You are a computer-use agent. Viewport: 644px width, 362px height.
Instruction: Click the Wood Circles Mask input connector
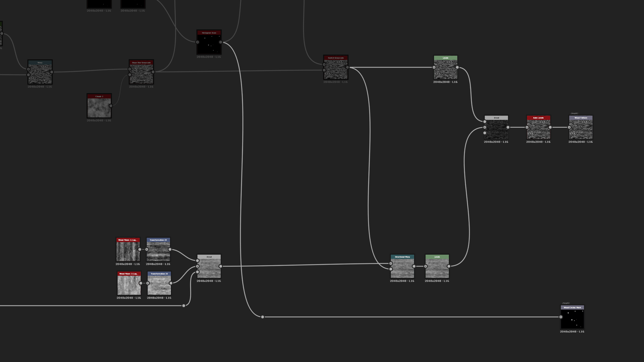point(561,317)
